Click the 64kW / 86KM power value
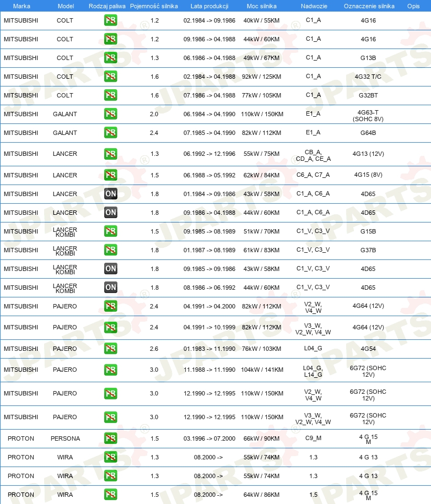The image size is (431, 504). click(x=261, y=495)
